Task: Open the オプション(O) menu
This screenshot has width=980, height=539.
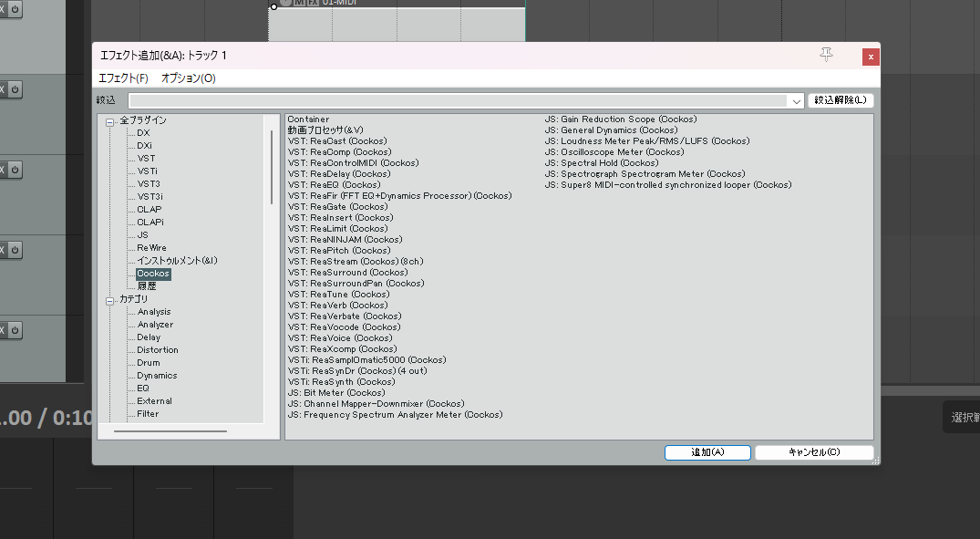Action: 188,78
